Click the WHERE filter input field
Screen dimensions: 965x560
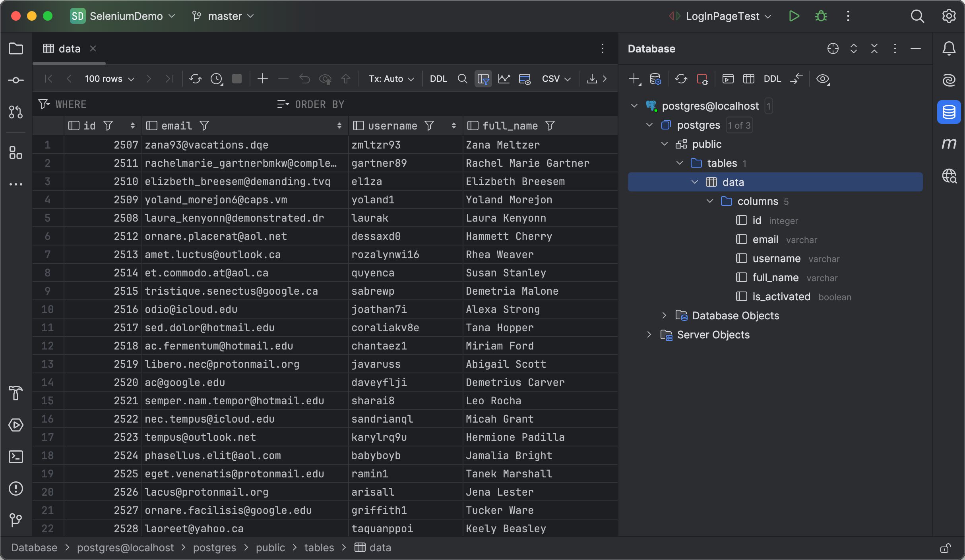click(x=155, y=104)
